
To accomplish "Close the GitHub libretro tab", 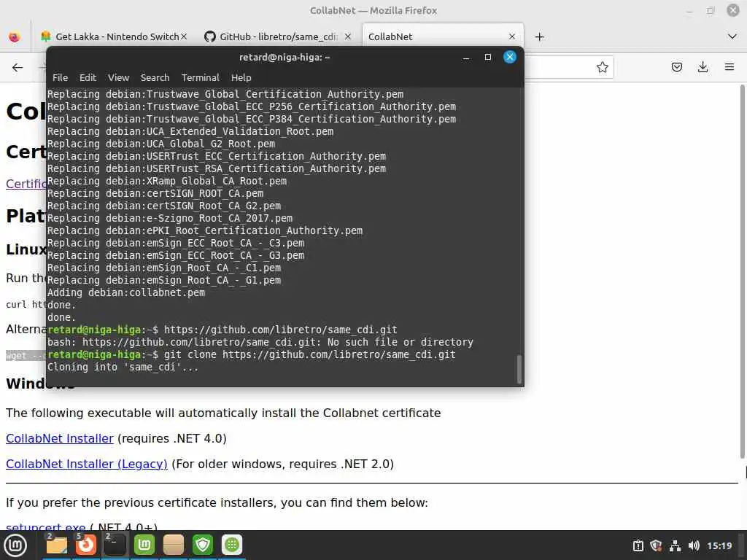I will (x=348, y=36).
